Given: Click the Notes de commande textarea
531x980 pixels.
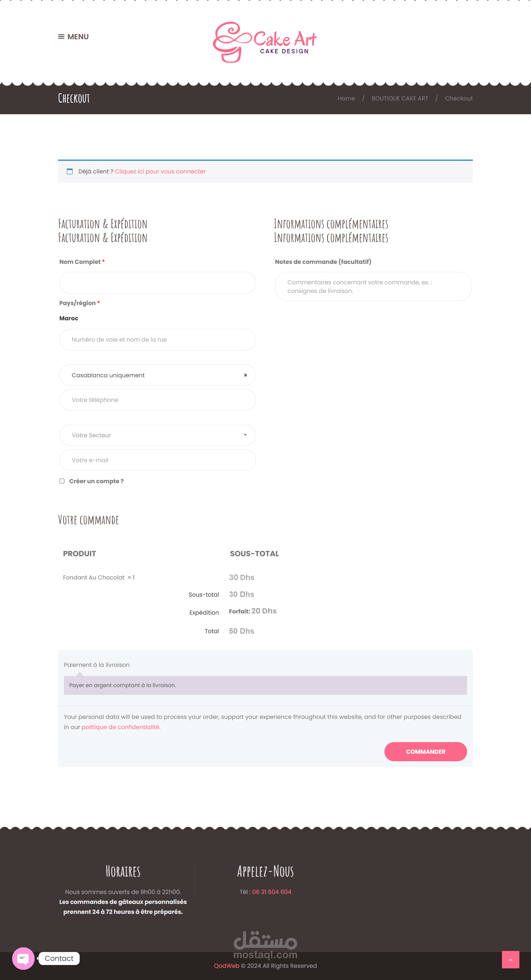Looking at the screenshot, I should pos(373,287).
